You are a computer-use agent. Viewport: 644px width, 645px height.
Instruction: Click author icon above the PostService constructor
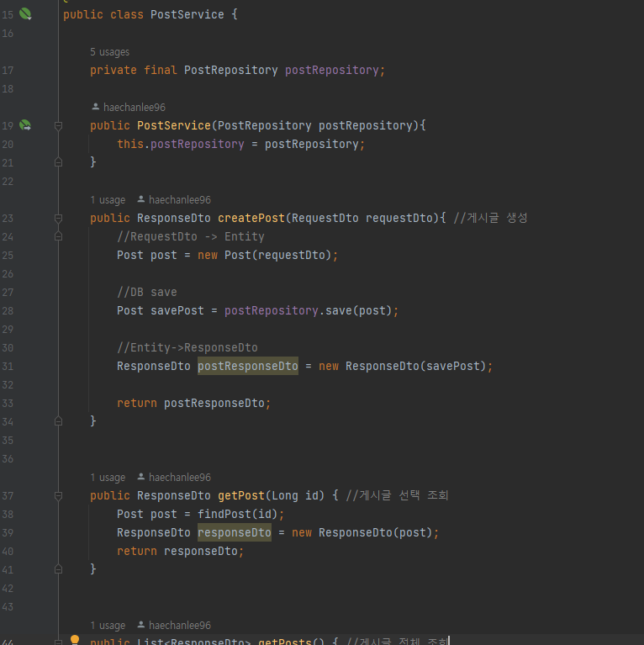pyautogui.click(x=95, y=107)
